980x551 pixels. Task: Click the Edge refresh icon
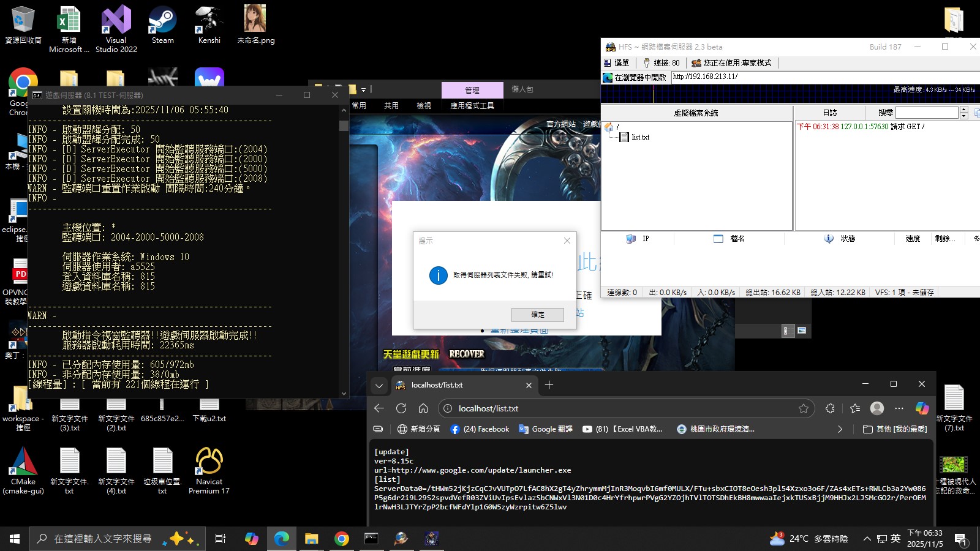click(401, 408)
